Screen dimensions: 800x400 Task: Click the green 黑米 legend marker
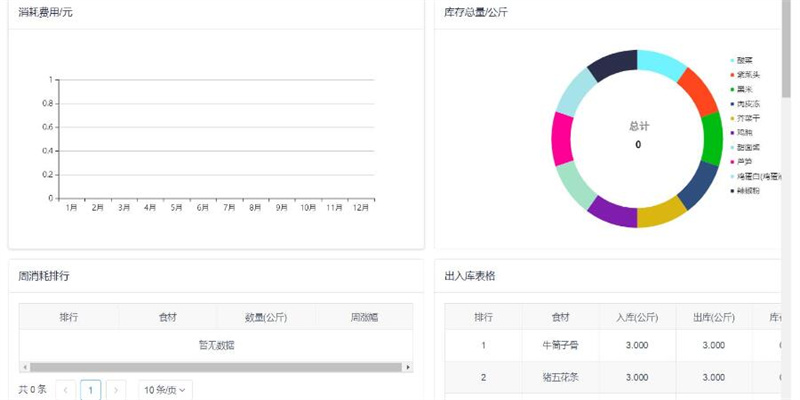click(x=733, y=89)
